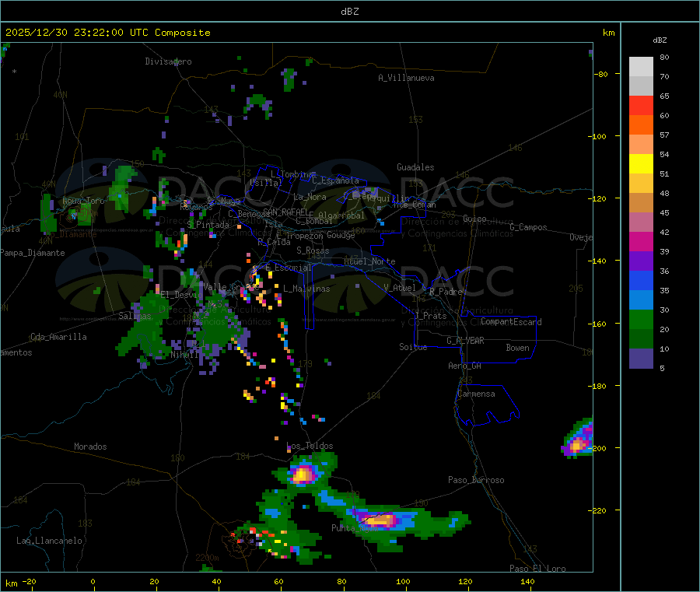The image size is (700, 592).
Task: Click the -80 km vertical axis tick
Action: pyautogui.click(x=601, y=74)
